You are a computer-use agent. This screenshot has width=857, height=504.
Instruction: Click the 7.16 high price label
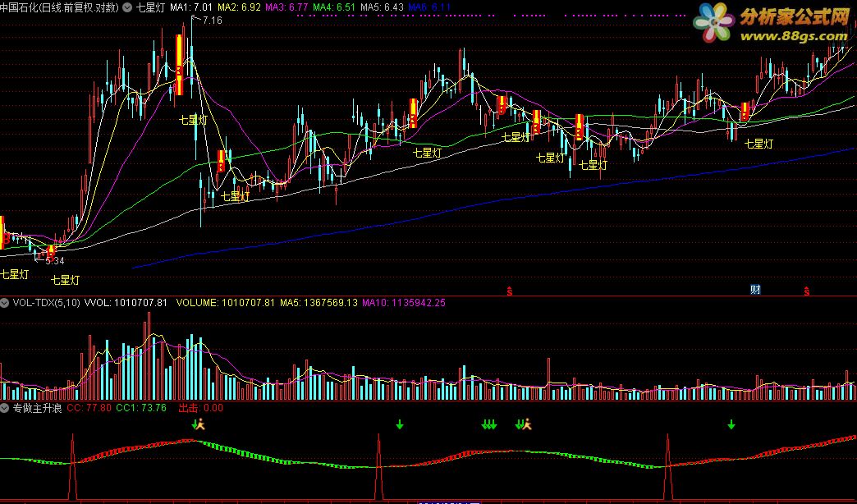[212, 21]
